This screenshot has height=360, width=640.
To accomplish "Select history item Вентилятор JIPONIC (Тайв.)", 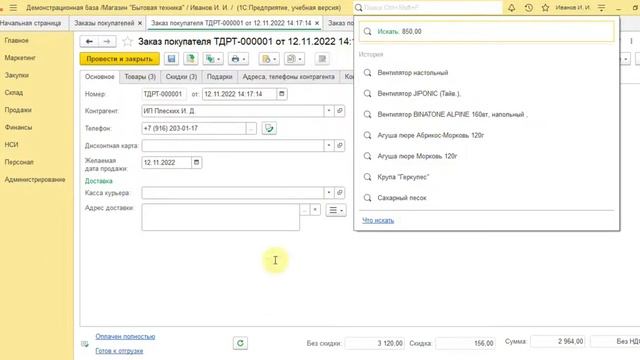I will [x=419, y=93].
